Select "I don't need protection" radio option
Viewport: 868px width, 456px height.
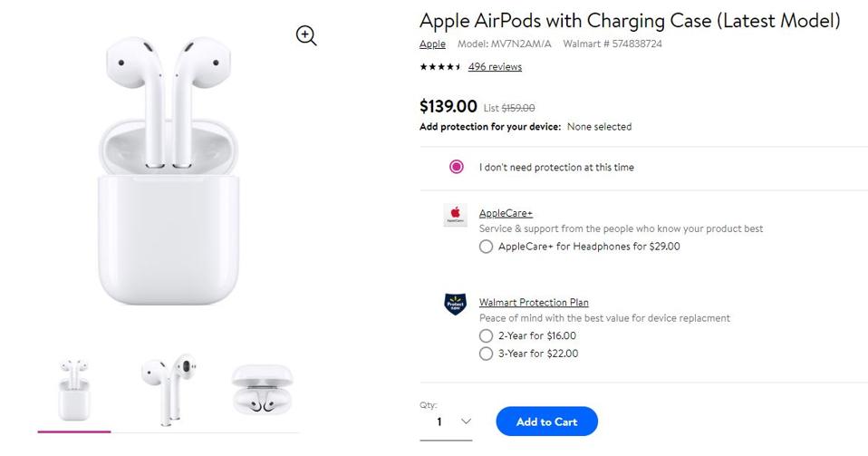457,167
